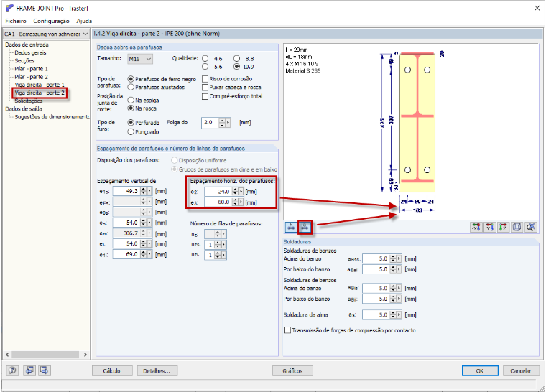Enable Puxar cabeça e rosca checkbox
546x392 pixels.
pyautogui.click(x=205, y=88)
